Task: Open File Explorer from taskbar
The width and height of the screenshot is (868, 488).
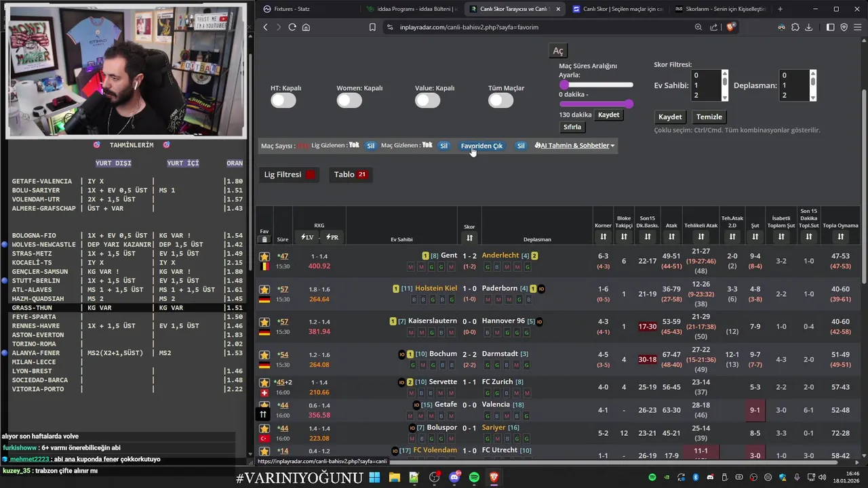Action: point(394,477)
